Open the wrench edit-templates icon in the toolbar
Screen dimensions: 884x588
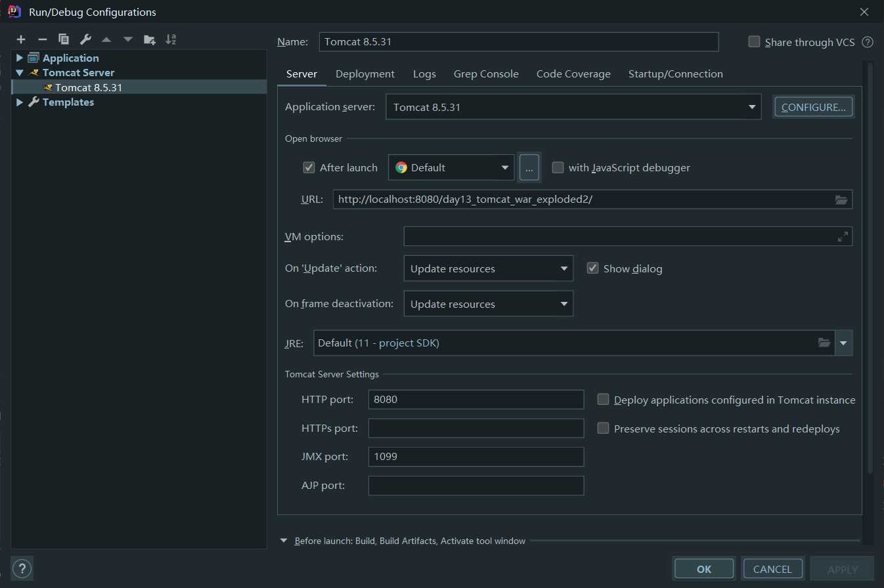(85, 39)
